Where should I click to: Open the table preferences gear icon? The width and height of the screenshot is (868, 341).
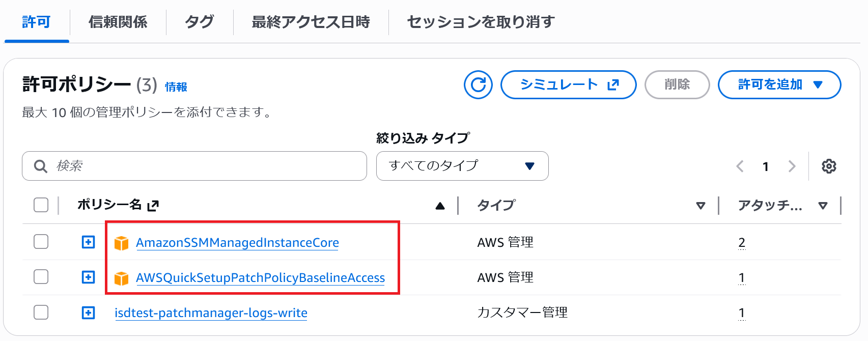click(x=829, y=166)
